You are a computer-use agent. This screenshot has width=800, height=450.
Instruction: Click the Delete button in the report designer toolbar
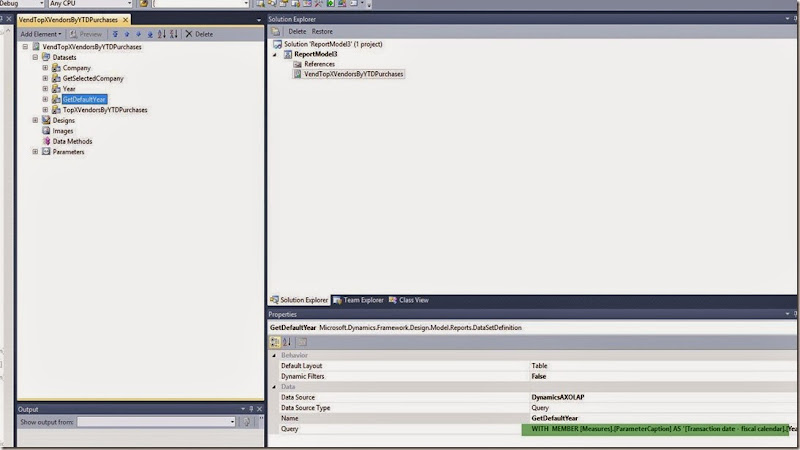[199, 34]
